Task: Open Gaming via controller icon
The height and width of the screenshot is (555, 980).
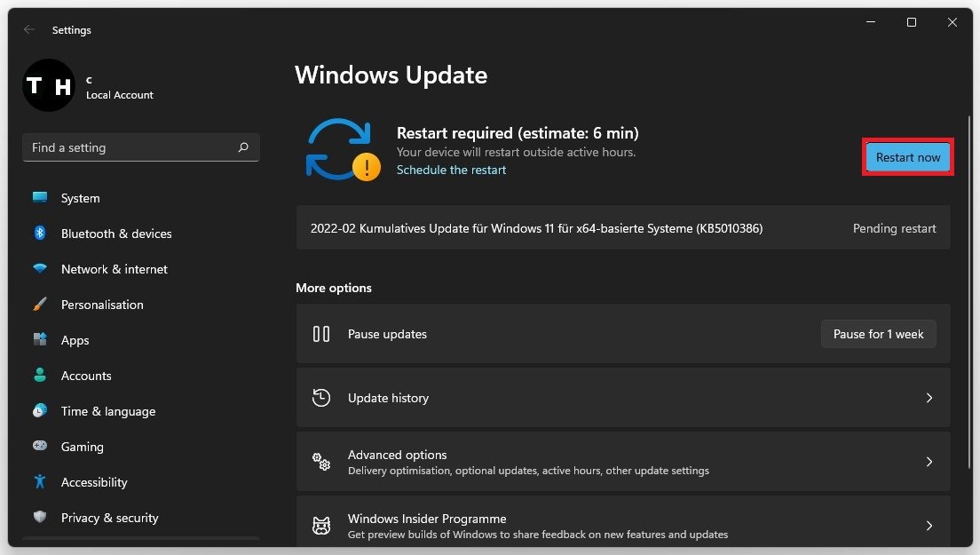Action: pyautogui.click(x=40, y=447)
